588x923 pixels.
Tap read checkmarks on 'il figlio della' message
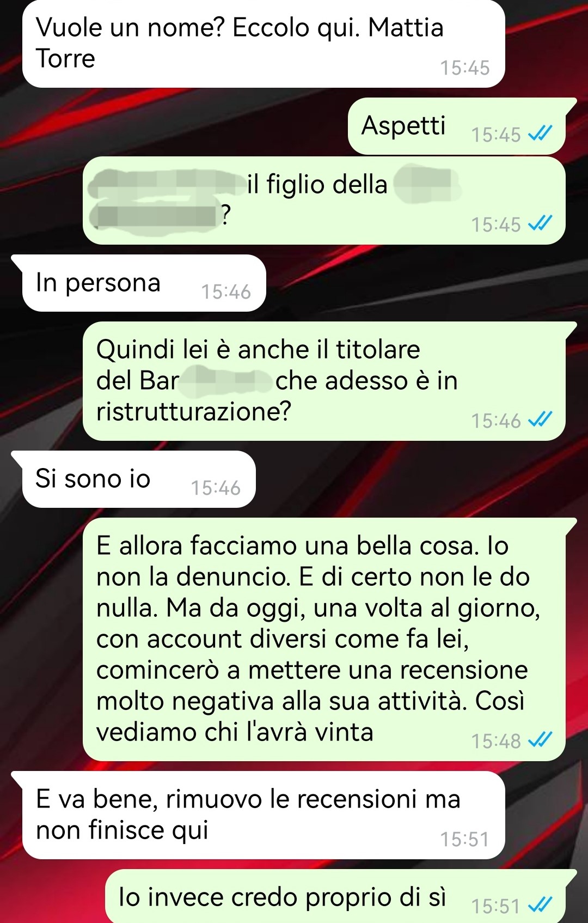[x=541, y=223]
